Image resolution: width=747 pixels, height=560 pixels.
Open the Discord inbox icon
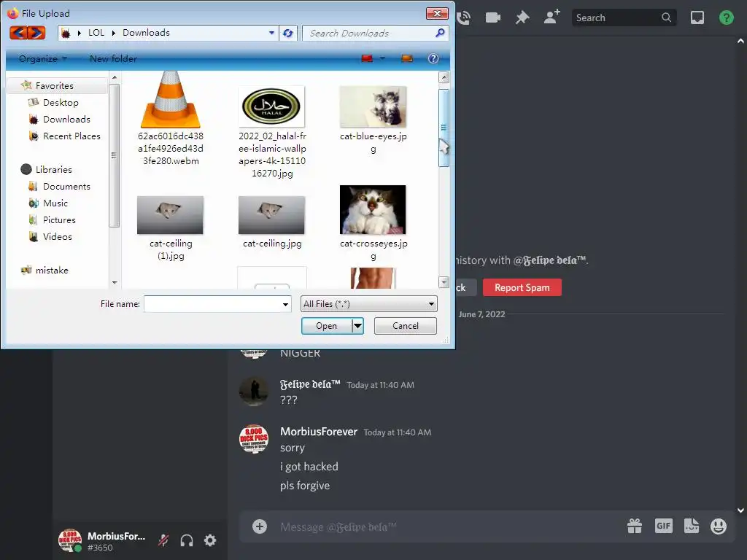click(697, 17)
